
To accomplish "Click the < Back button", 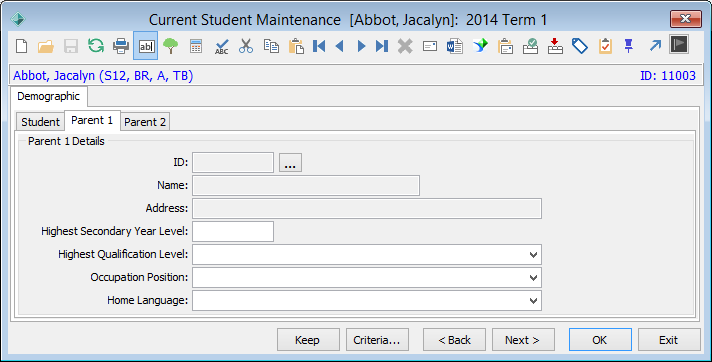I will 455,340.
